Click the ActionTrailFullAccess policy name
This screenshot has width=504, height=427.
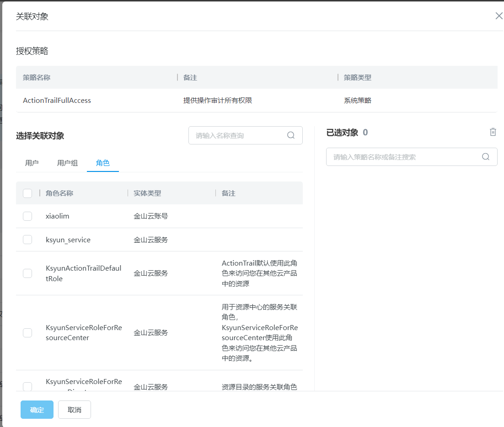(57, 101)
